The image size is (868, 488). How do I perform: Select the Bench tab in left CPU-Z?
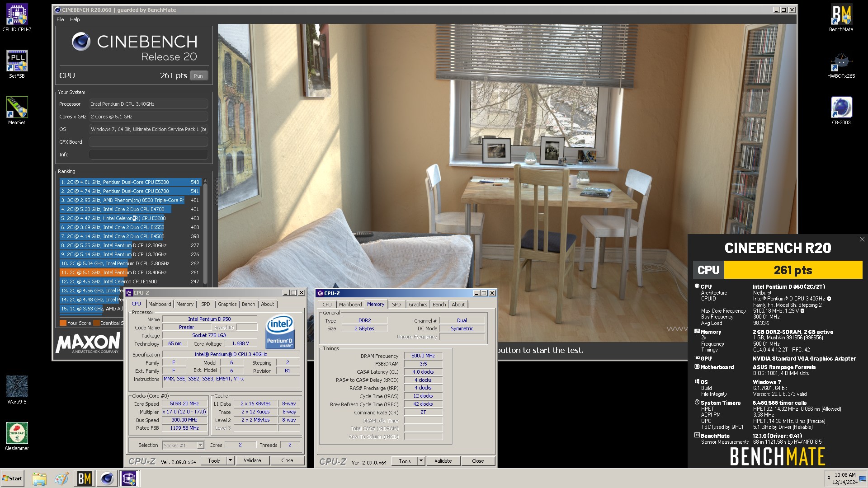tap(249, 304)
